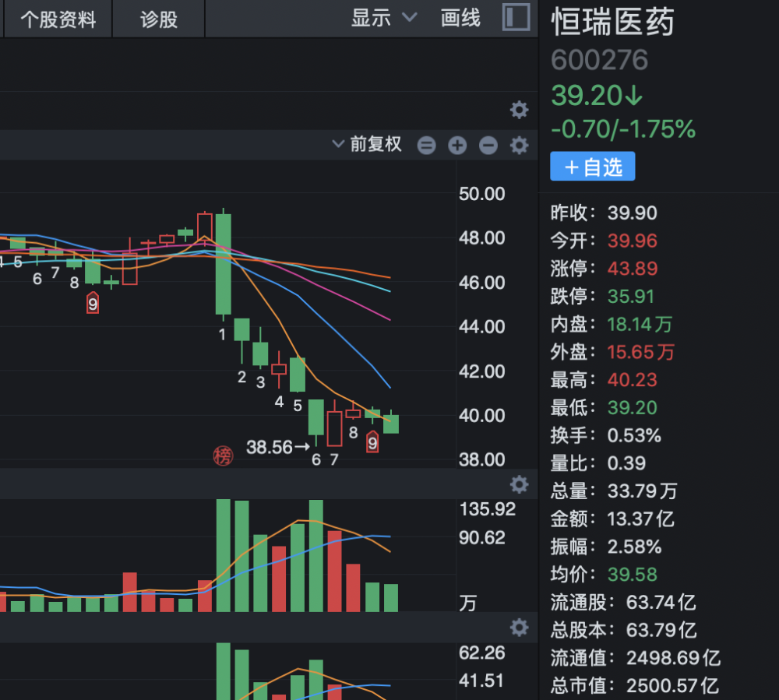The width and height of the screenshot is (779, 700).
Task: Zoom in the K-line chart with plus icon
Action: click(x=457, y=145)
